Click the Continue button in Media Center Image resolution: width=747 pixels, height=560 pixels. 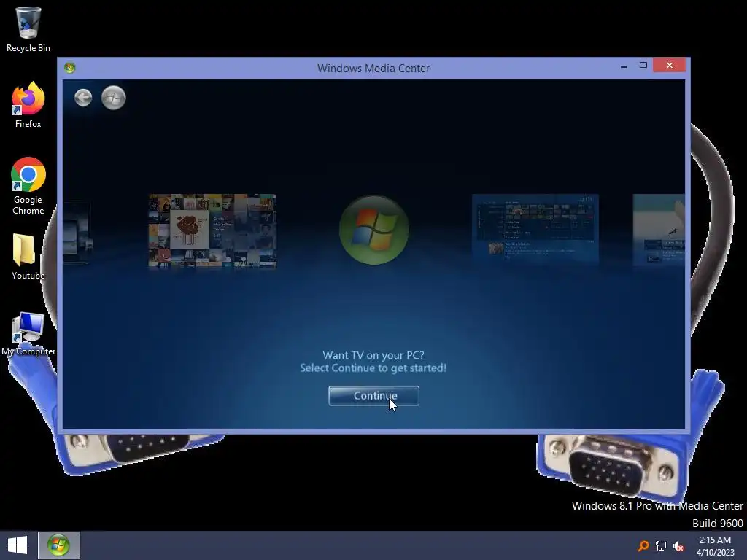pos(374,396)
